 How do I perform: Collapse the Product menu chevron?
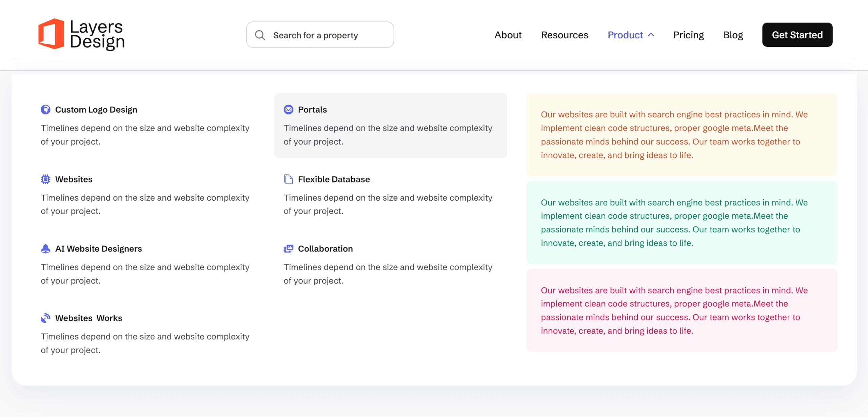pos(651,35)
